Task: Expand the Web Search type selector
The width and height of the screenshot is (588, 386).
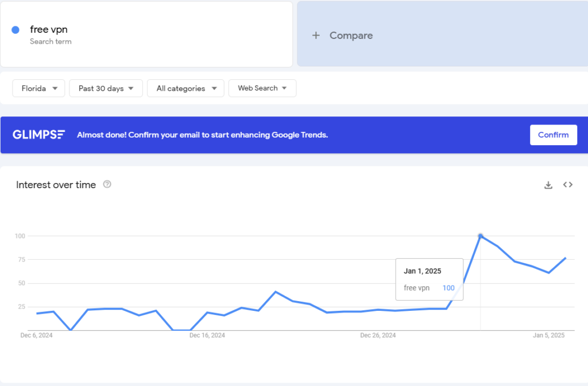Action: tap(262, 88)
